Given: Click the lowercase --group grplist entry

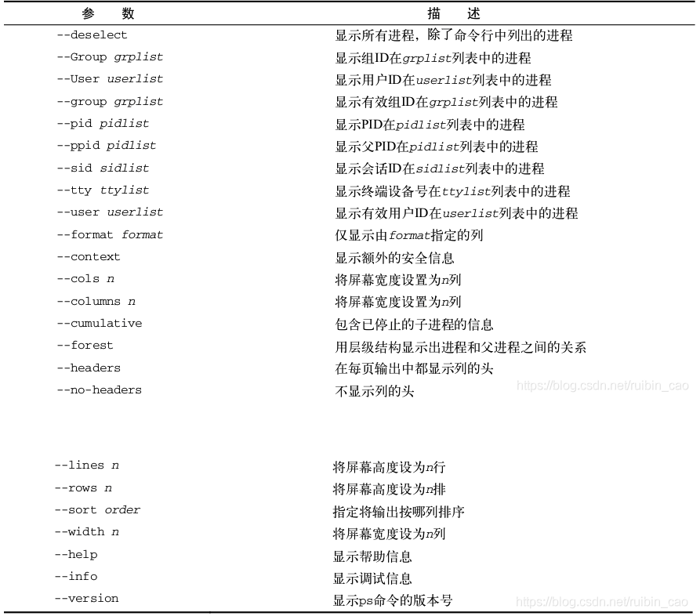Looking at the screenshot, I should (x=110, y=102).
